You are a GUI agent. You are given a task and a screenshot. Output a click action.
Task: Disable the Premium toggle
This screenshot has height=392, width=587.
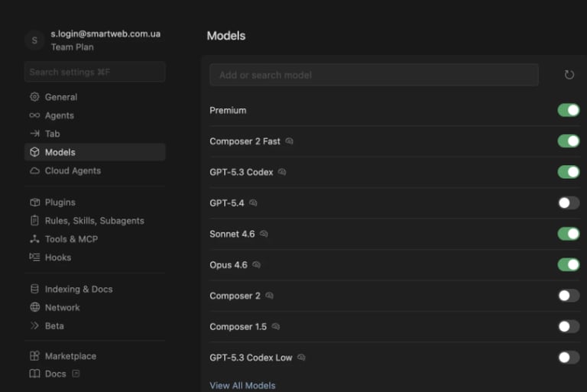click(x=569, y=111)
